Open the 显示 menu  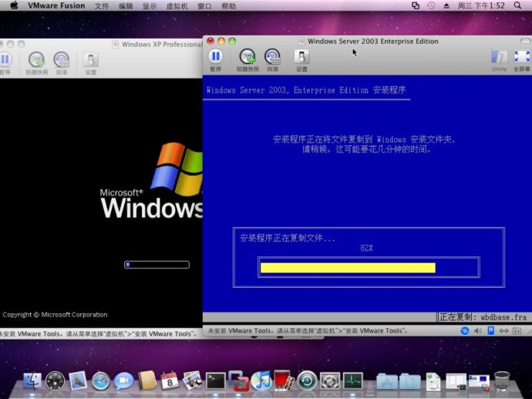pos(150,6)
